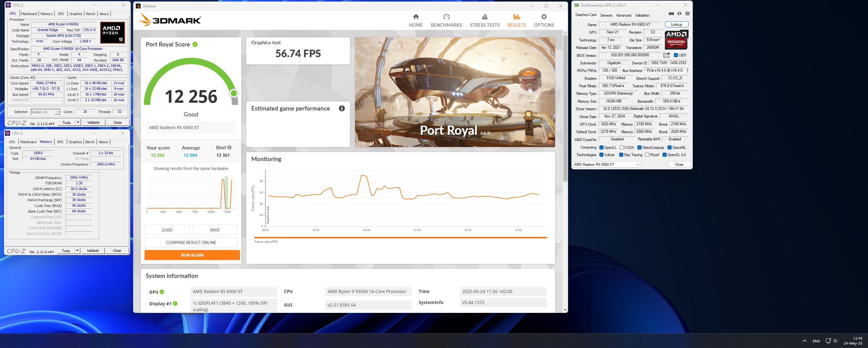The width and height of the screenshot is (868, 348).
Task: Click the AMD Radeon RX 6900 XT name field in GPU-Z
Action: pyautogui.click(x=630, y=24)
